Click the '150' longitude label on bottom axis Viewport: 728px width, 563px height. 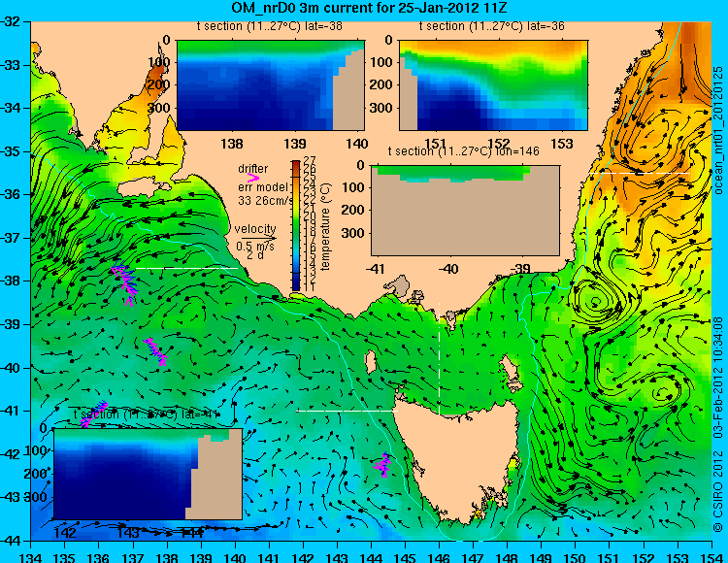click(576, 557)
